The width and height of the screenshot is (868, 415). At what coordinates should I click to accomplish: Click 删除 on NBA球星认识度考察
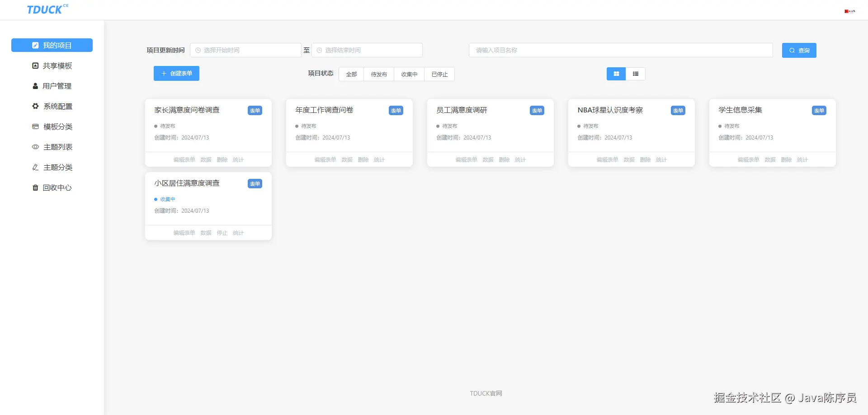(645, 160)
